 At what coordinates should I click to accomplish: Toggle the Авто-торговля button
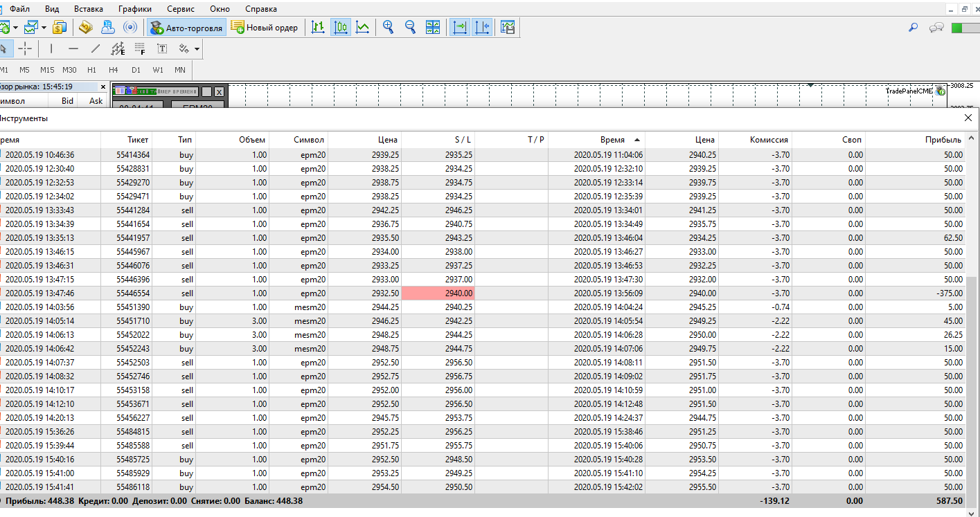pyautogui.click(x=186, y=28)
